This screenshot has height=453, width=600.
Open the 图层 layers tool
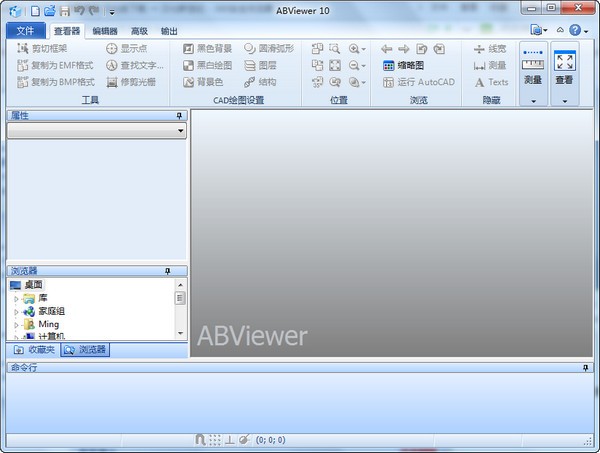click(250, 65)
